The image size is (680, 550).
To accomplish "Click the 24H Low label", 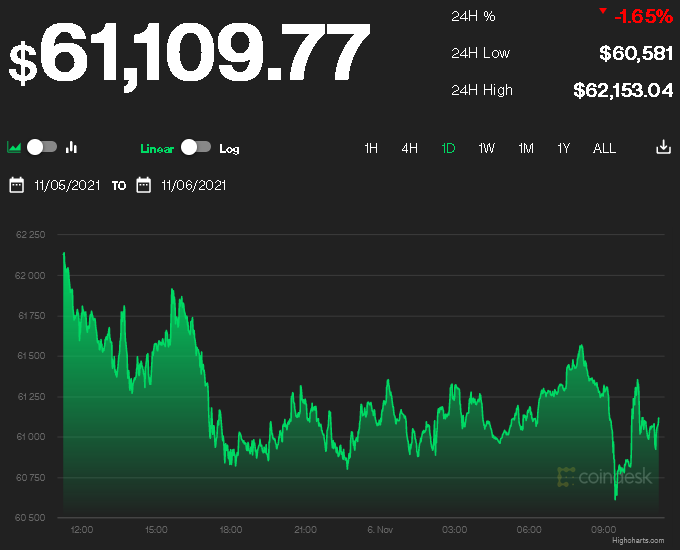I will [481, 53].
